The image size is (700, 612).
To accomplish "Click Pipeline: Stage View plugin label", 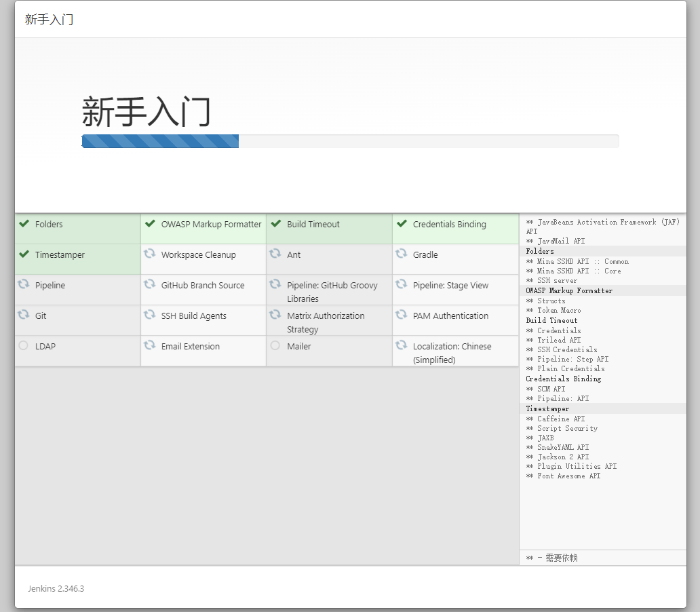I will [450, 286].
